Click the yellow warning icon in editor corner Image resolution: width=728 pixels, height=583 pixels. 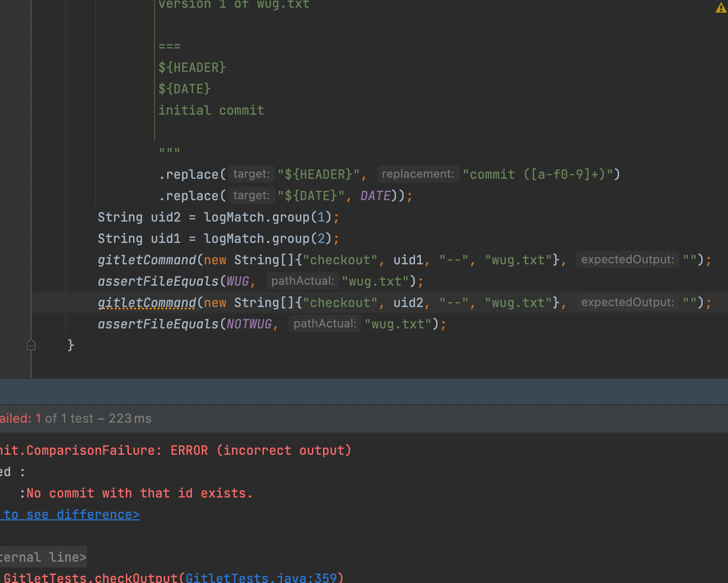tap(721, 8)
